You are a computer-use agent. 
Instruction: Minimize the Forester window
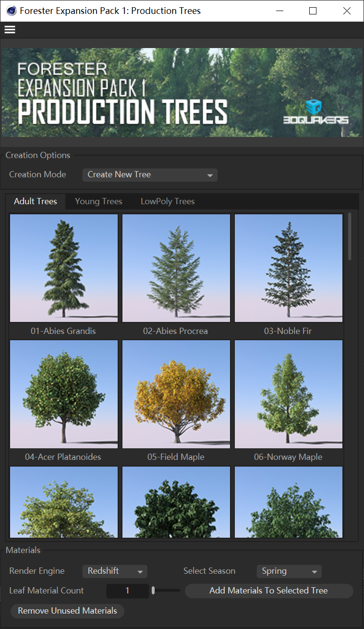[x=279, y=11]
